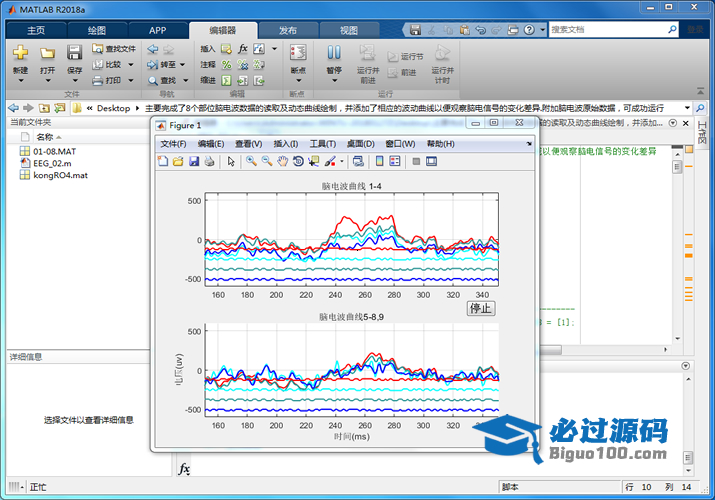Open Figure 1 帮助(H) menu
This screenshot has width=715, height=500.
(x=440, y=144)
